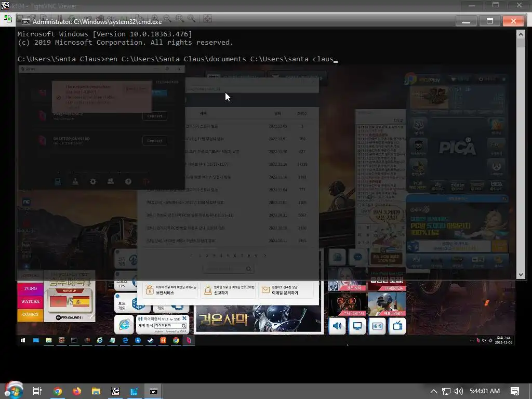
Task: Open Task View on the local taskbar
Action: 37,391
